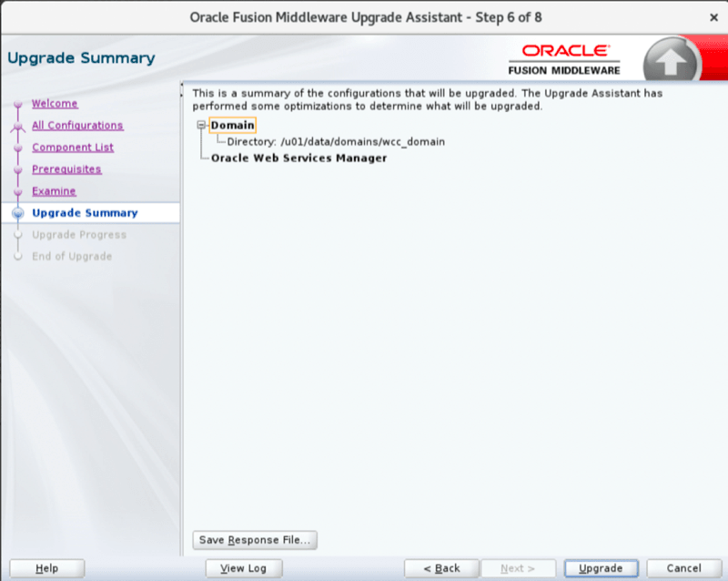This screenshot has height=581, width=728.
Task: Open the Component List step link
Action: pyautogui.click(x=73, y=148)
